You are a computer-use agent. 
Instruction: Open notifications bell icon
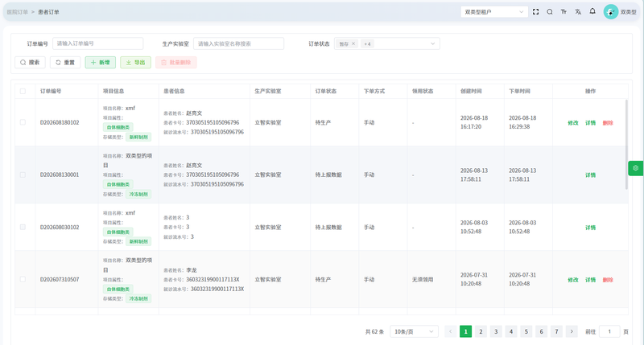tap(592, 11)
